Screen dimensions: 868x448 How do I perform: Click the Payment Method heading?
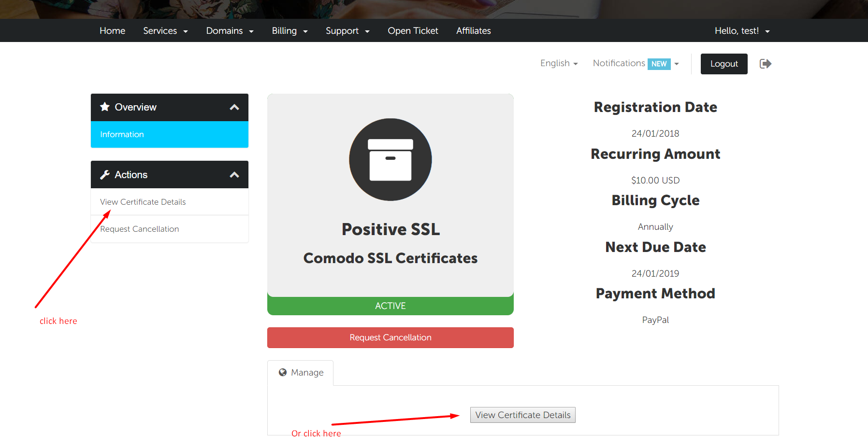pyautogui.click(x=655, y=294)
